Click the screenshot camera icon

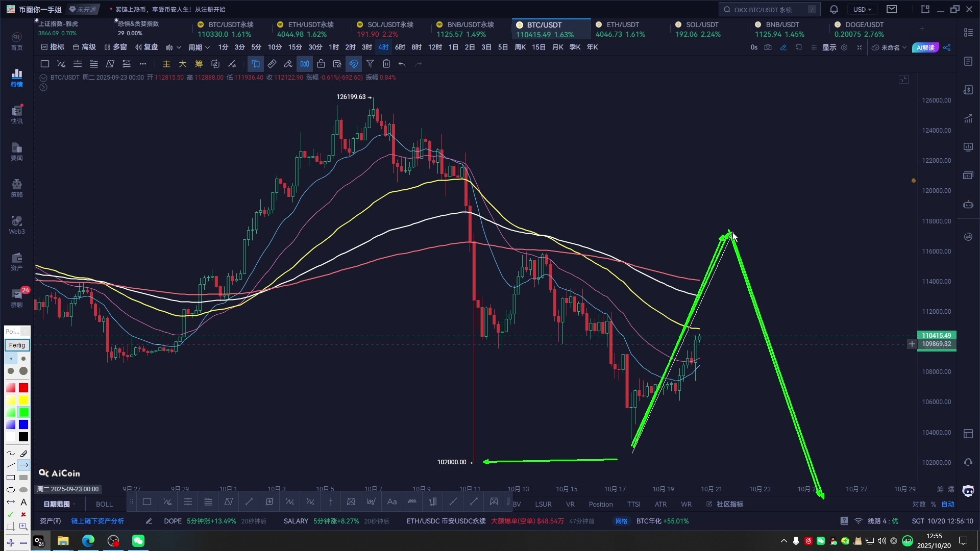coord(768,47)
